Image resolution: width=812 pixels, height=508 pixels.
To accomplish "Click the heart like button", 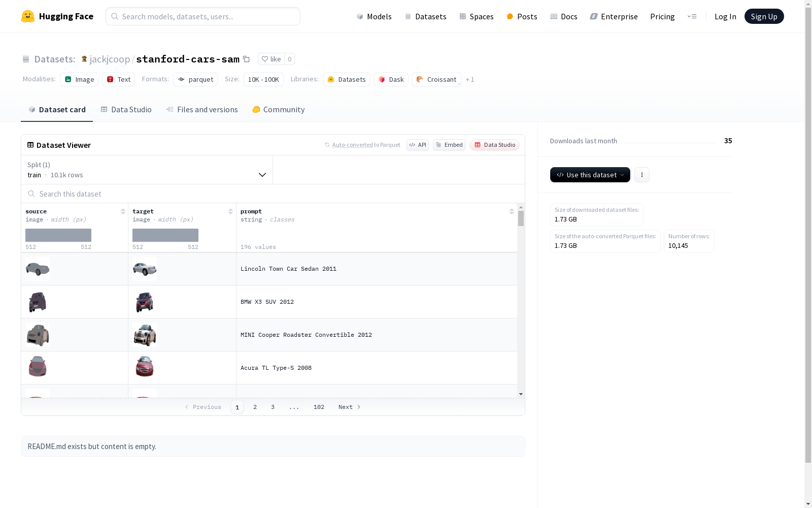I will click(271, 59).
